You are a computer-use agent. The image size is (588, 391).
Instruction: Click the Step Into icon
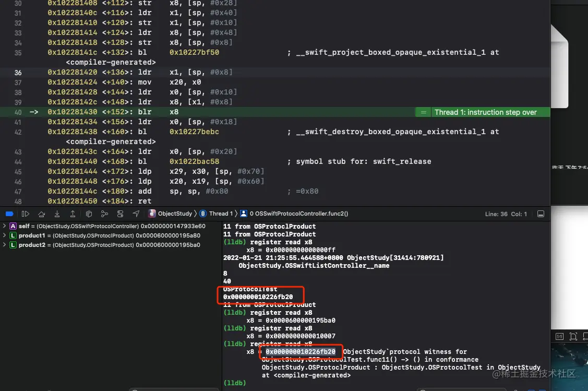pos(57,214)
